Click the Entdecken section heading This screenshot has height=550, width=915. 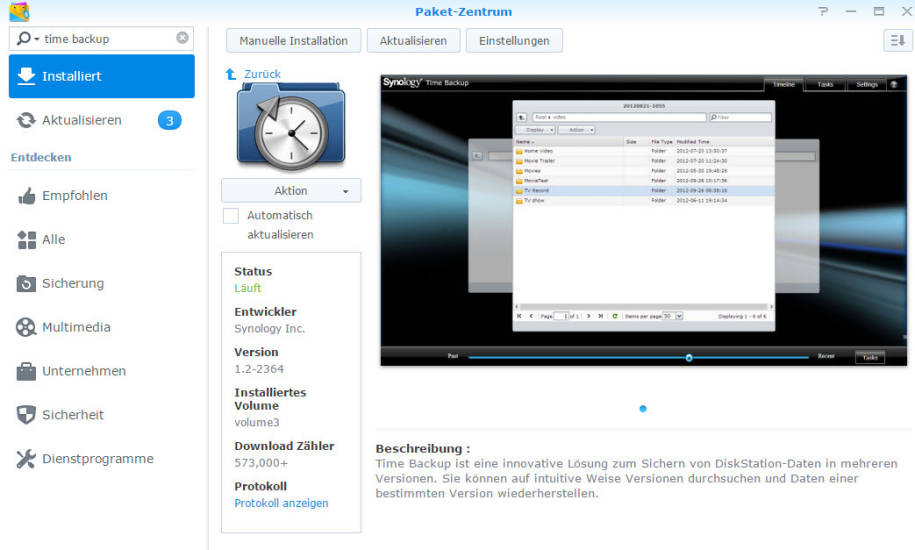(41, 157)
